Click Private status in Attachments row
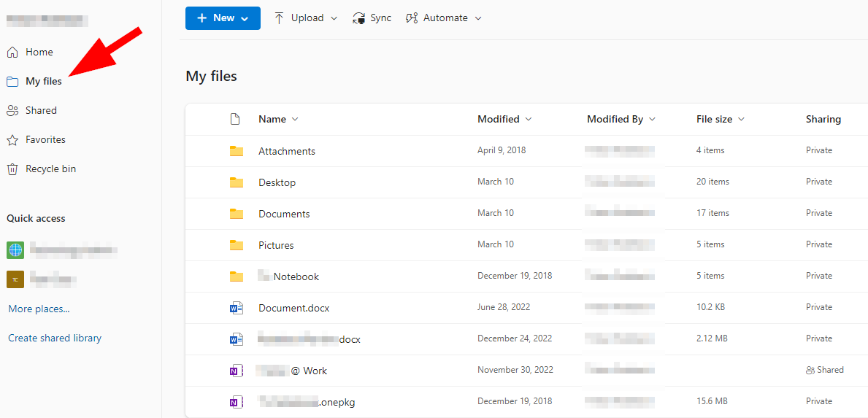The image size is (868, 418). point(819,150)
